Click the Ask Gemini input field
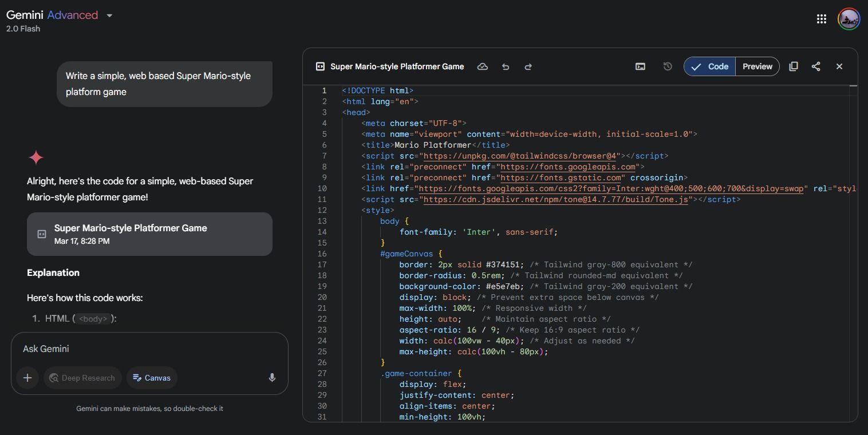 tap(149, 349)
